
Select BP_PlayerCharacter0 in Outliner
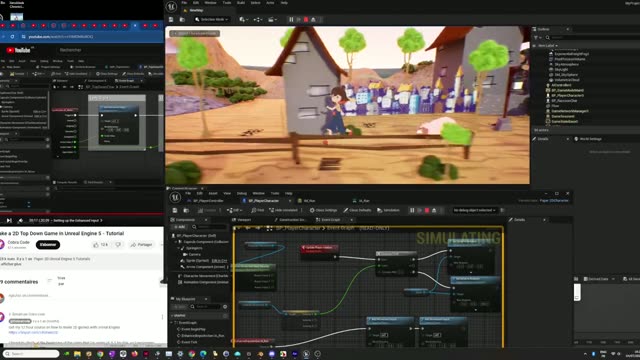[x=567, y=96]
